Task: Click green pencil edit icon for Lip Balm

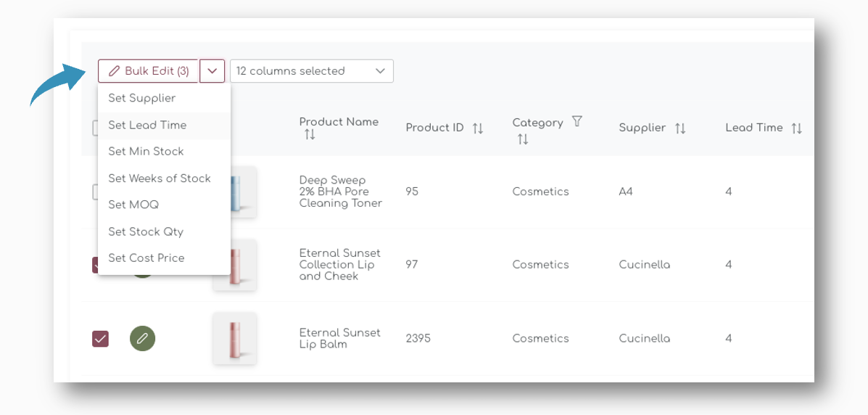Action: [x=142, y=338]
